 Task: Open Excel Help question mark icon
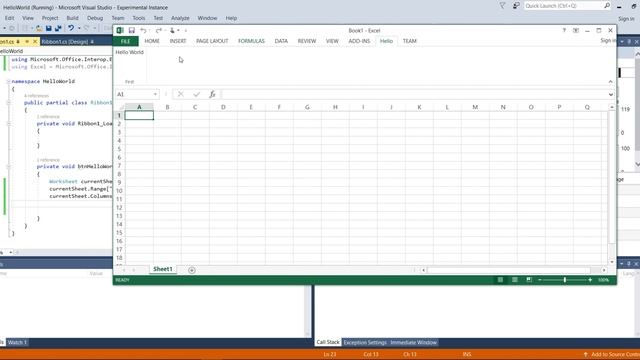click(x=564, y=30)
